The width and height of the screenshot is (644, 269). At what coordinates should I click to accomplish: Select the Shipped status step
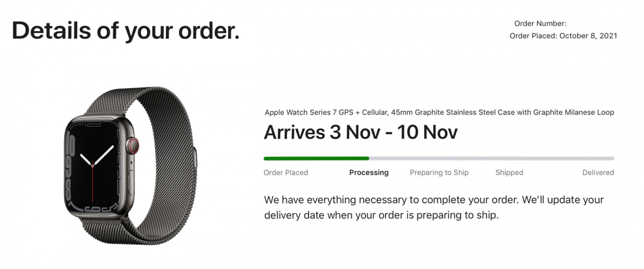pos(509,172)
